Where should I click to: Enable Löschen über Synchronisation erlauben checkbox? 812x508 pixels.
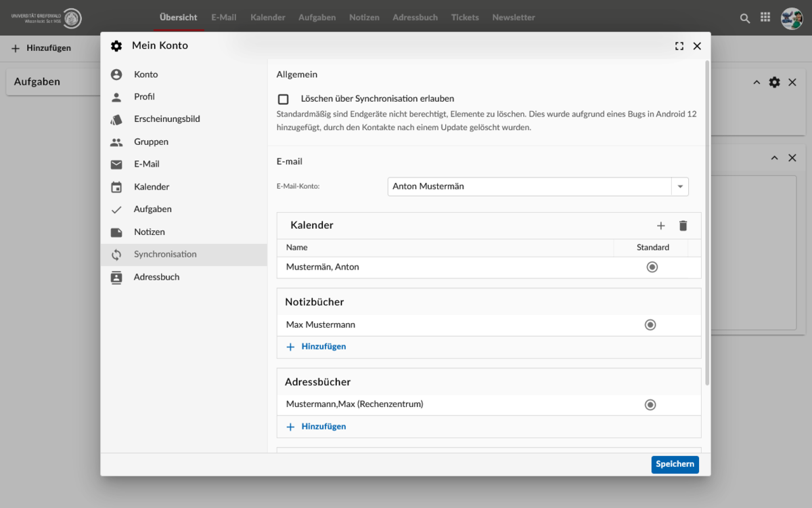pos(284,99)
